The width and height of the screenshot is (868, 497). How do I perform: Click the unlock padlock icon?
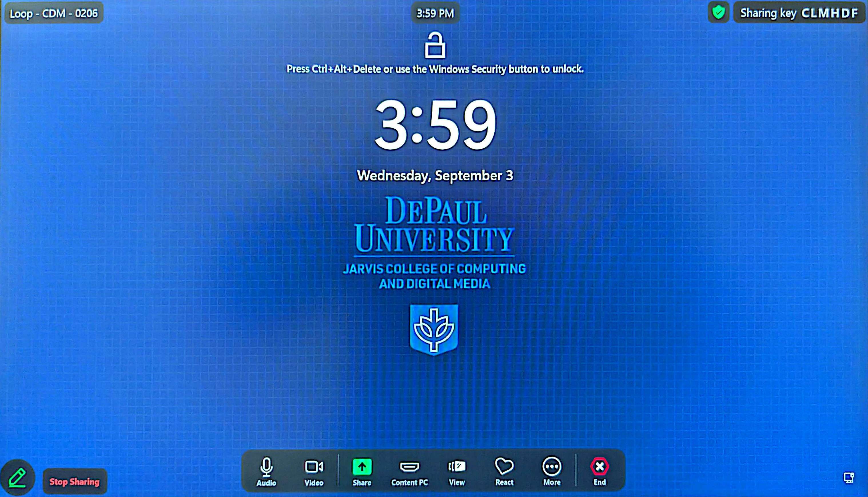[435, 45]
